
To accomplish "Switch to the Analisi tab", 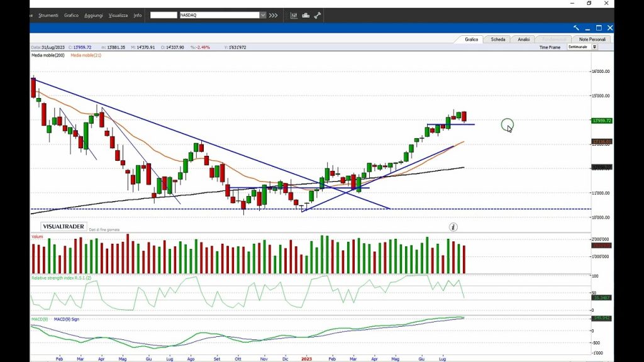I will (524, 39).
